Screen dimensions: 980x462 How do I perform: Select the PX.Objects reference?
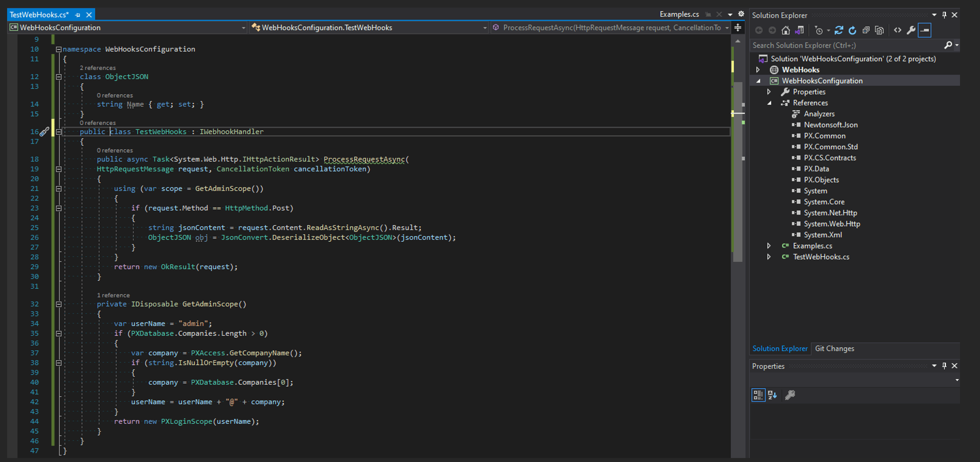tap(821, 179)
